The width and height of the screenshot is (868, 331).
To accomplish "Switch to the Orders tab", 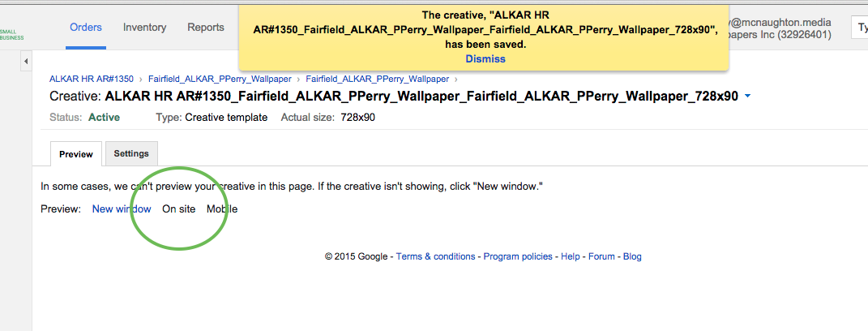I will click(x=86, y=28).
